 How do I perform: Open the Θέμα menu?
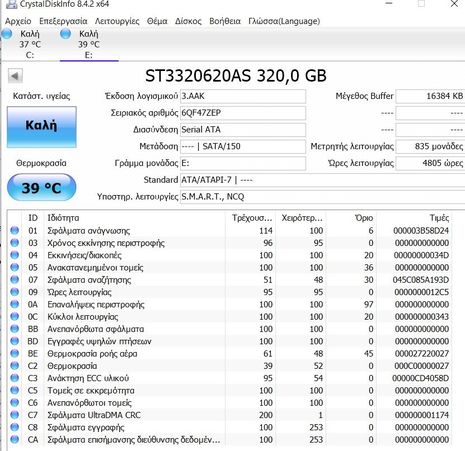157,21
